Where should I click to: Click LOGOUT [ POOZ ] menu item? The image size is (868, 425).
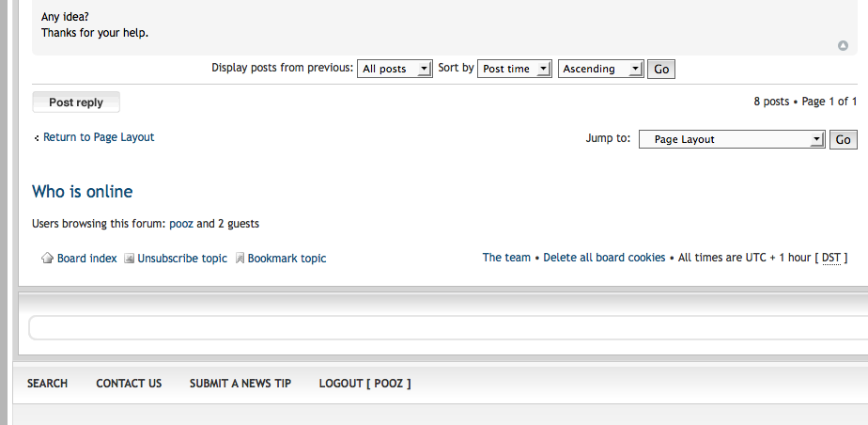[364, 384]
